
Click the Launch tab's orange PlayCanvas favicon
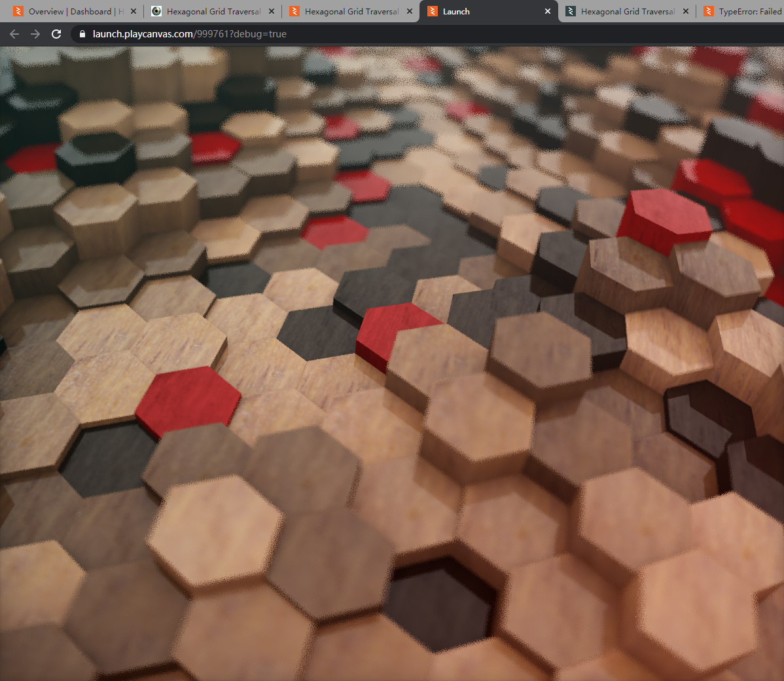433,11
